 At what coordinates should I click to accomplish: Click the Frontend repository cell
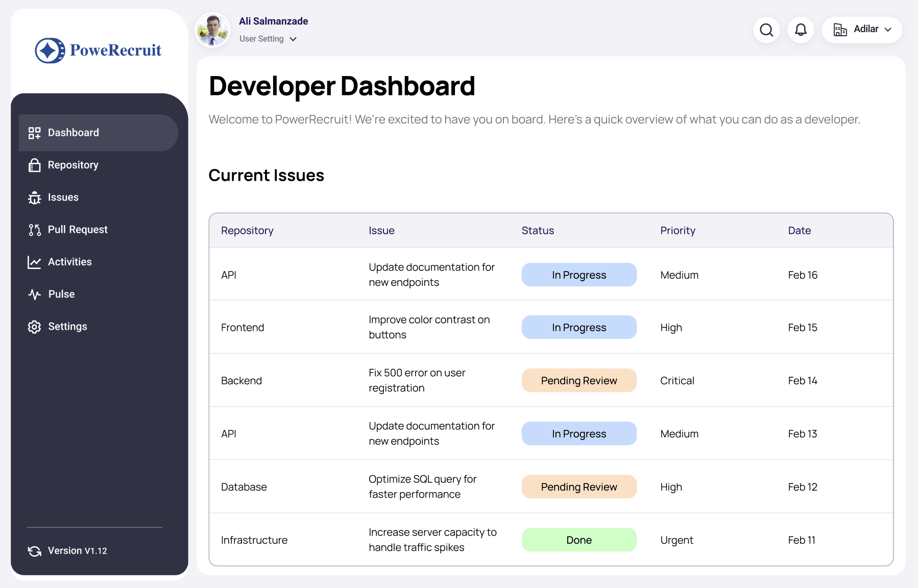click(x=243, y=328)
